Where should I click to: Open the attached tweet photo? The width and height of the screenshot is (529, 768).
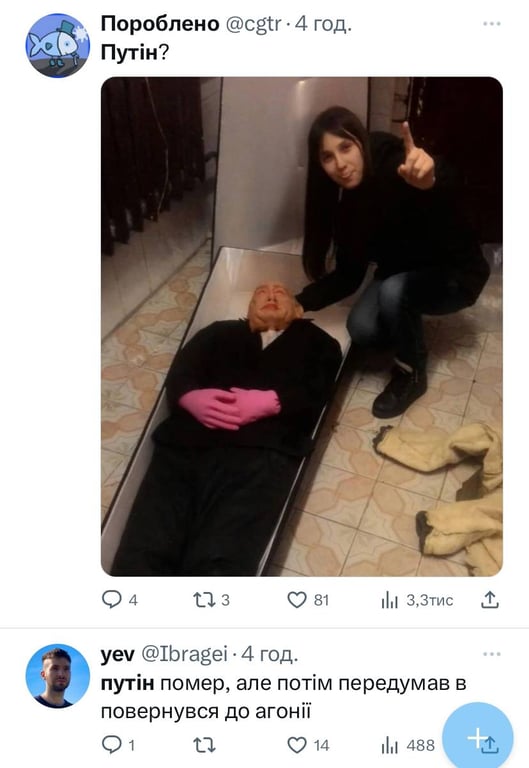coord(302,326)
